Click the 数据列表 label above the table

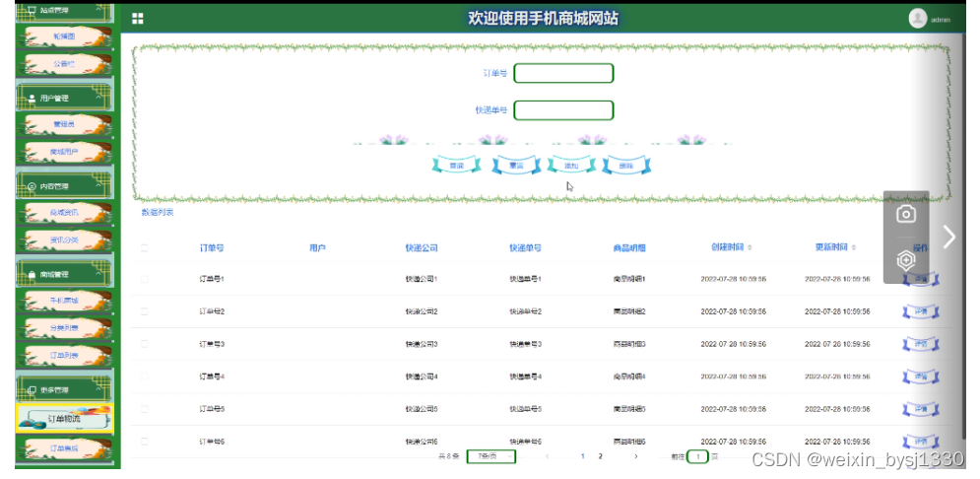158,213
